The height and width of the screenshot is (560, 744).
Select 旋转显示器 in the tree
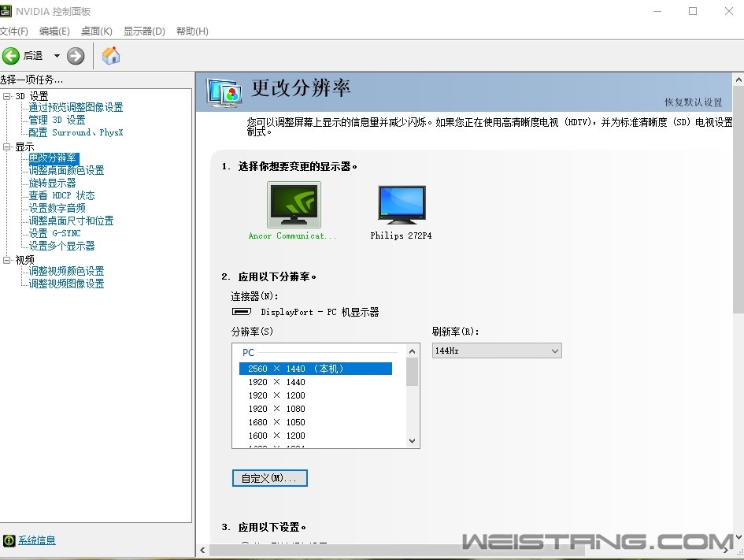[52, 183]
